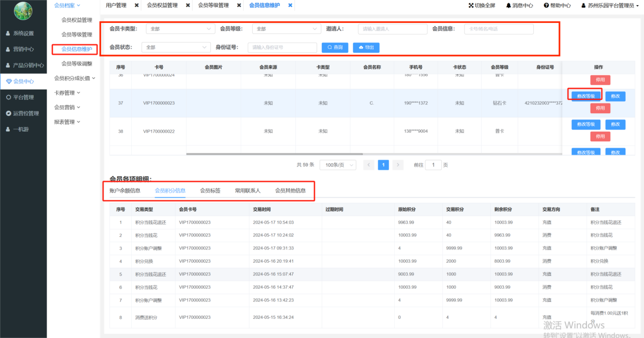Open 帮助中心 help icon
The width and height of the screenshot is (644, 338).
click(x=546, y=6)
